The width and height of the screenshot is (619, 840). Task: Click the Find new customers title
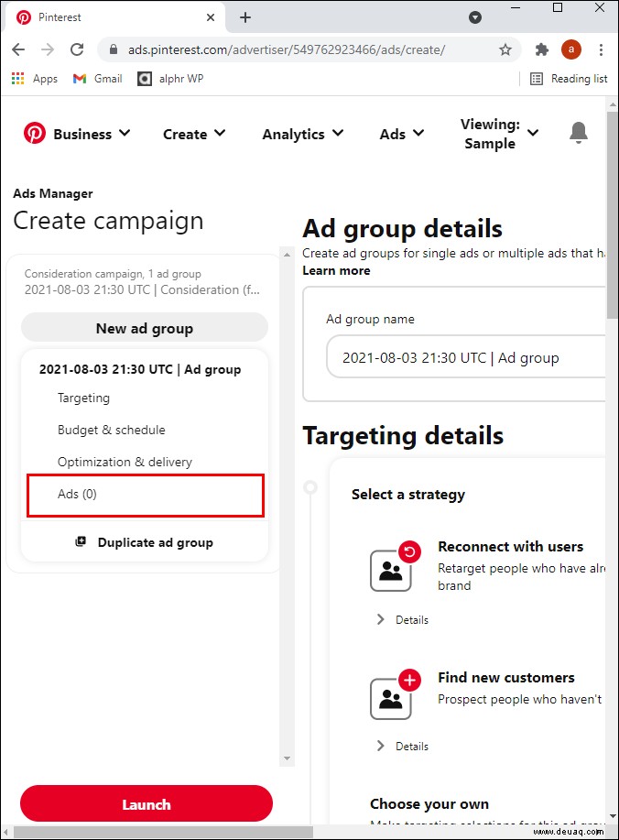(506, 678)
